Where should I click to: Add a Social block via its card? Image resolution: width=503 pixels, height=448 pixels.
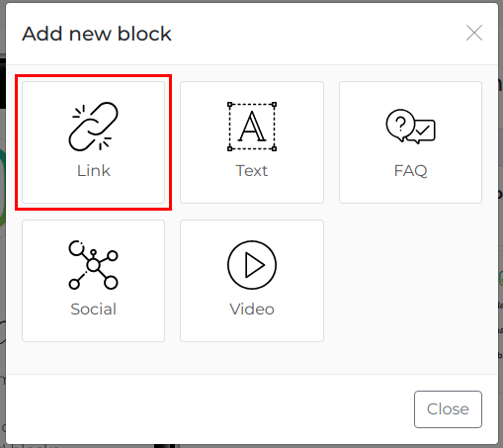(94, 281)
